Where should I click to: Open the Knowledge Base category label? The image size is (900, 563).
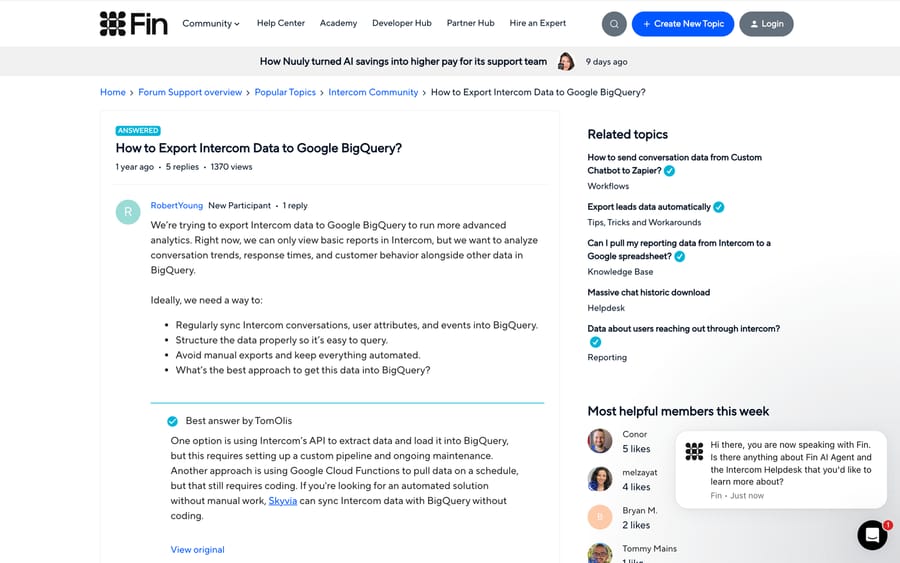pyautogui.click(x=620, y=271)
